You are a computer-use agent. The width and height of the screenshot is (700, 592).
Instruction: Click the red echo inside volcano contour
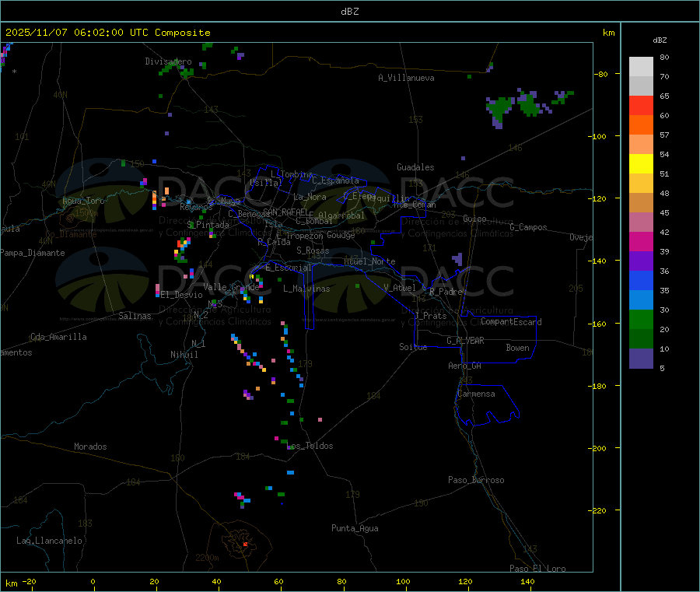tap(245, 545)
